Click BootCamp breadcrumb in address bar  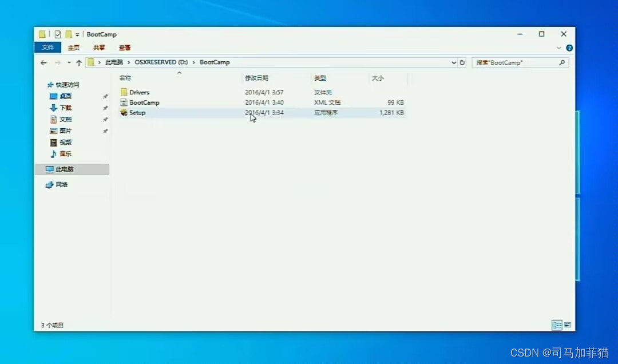215,62
